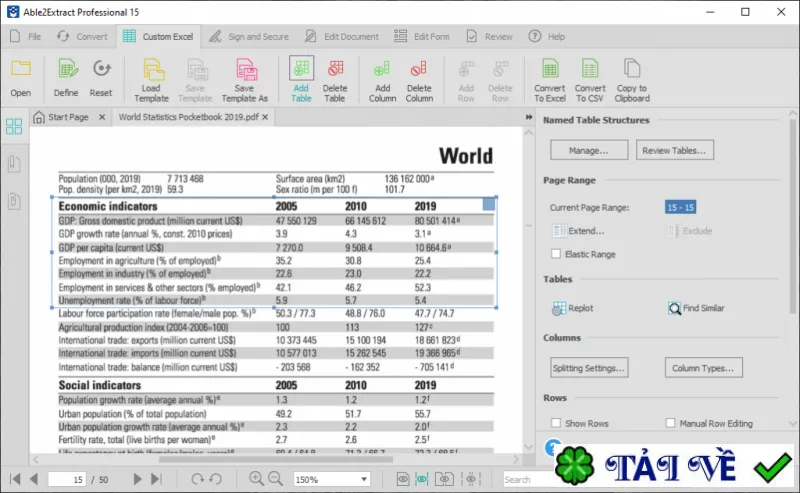Click Convert To CSV
This screenshot has height=493, width=800.
click(590, 80)
